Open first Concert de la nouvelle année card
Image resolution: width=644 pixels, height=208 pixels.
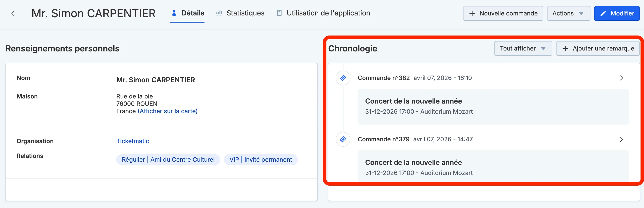(x=493, y=107)
